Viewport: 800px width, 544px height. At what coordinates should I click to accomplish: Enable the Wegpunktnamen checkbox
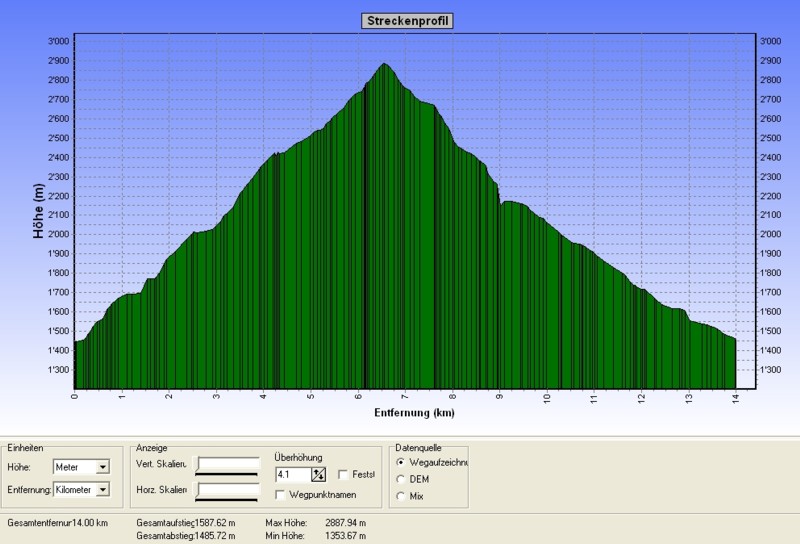pos(280,495)
